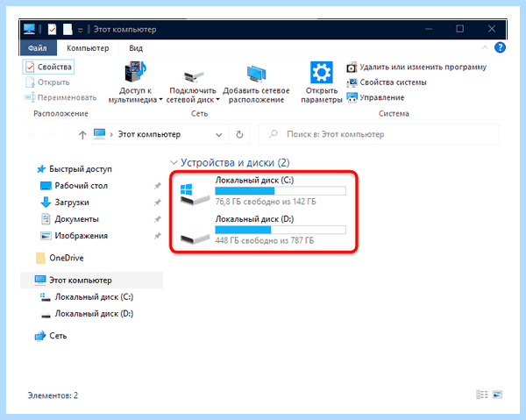526x420 pixels.
Task: Open the Файл tab
Action: 38,48
